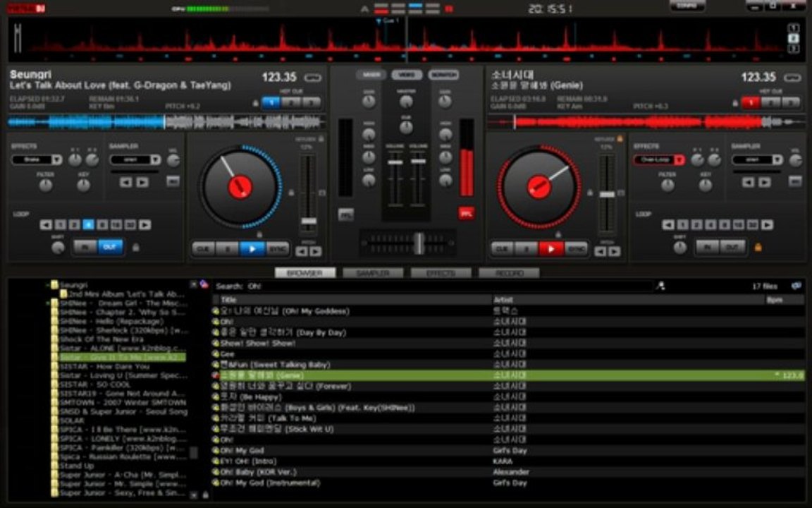The width and height of the screenshot is (812, 508).
Task: Click left deck pitch slider handle
Action: [x=309, y=221]
